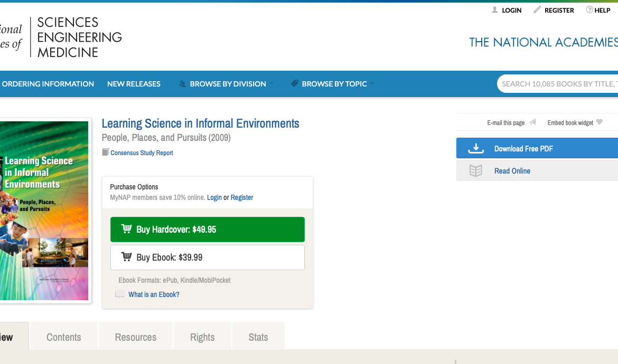Open the REGISTER link in header

tap(559, 10)
